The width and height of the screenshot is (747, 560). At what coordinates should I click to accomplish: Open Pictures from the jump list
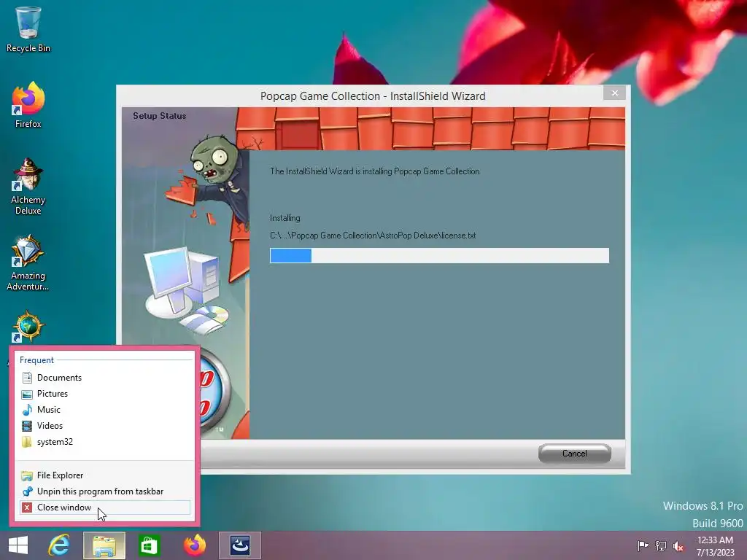(105, 394)
